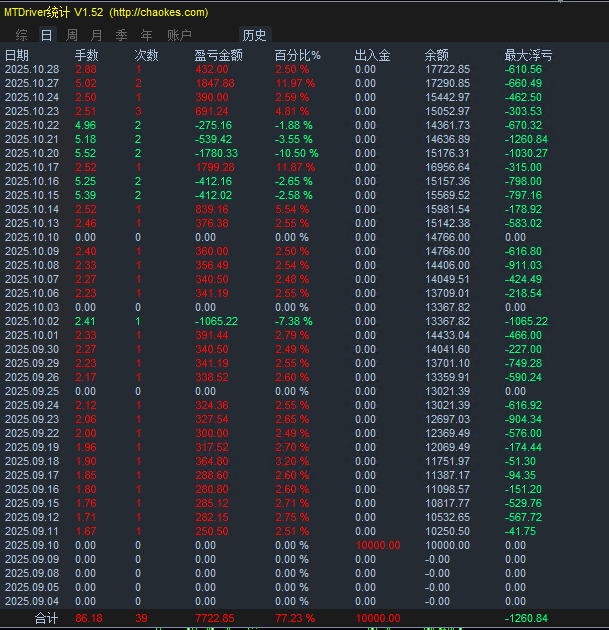Image resolution: width=609 pixels, height=630 pixels.
Task: Switch to the 季 quarterly tab
Action: tap(121, 35)
